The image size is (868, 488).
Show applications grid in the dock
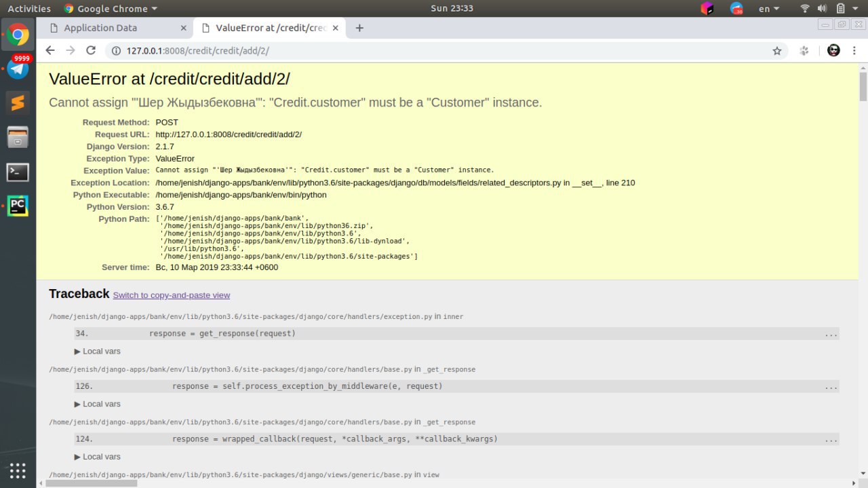pos(18,470)
